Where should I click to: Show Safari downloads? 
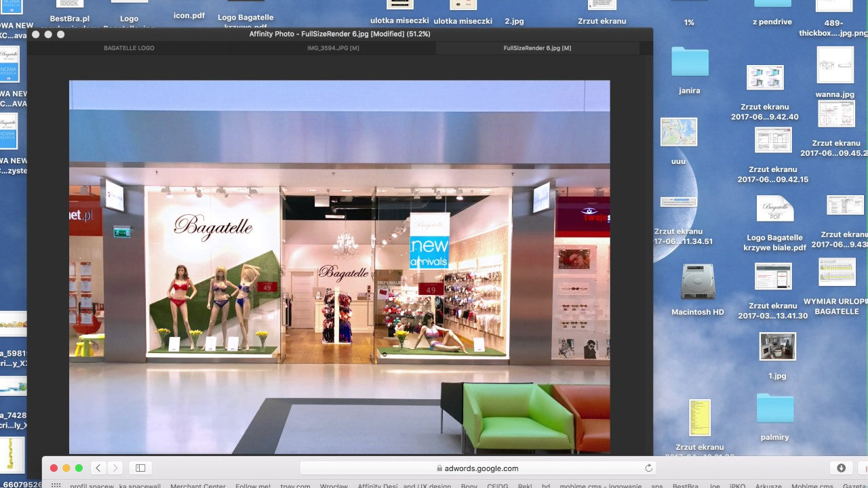click(841, 468)
